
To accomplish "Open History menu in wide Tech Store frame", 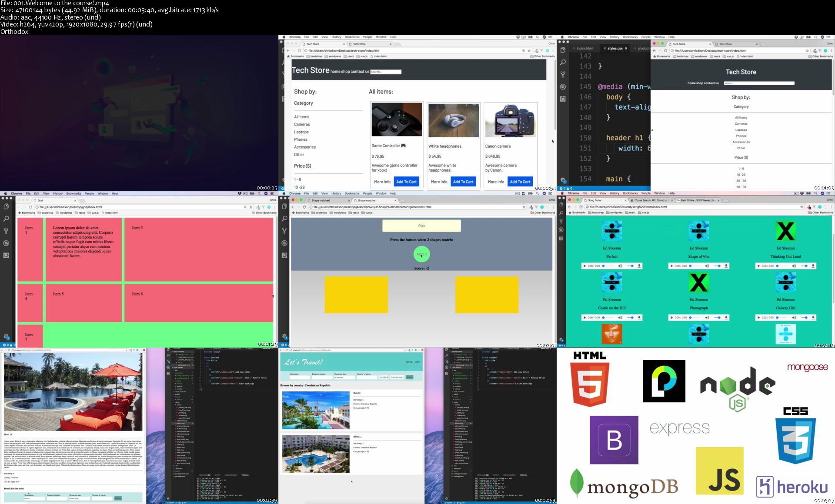I will tap(336, 37).
